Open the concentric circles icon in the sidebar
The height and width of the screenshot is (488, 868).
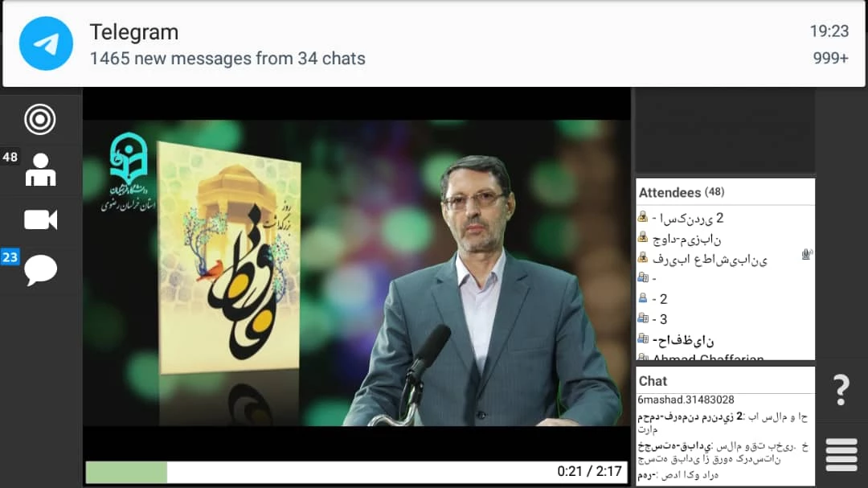point(40,120)
